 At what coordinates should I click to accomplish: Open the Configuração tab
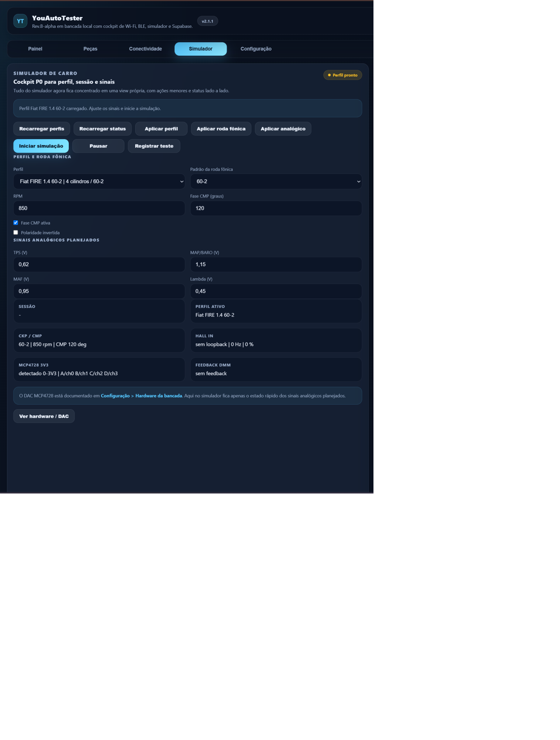(x=256, y=49)
